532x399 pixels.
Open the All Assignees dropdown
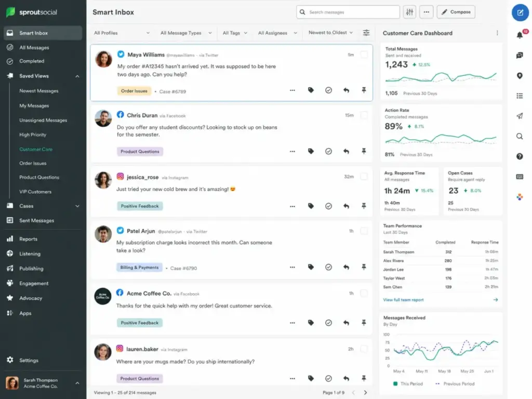[277, 33]
